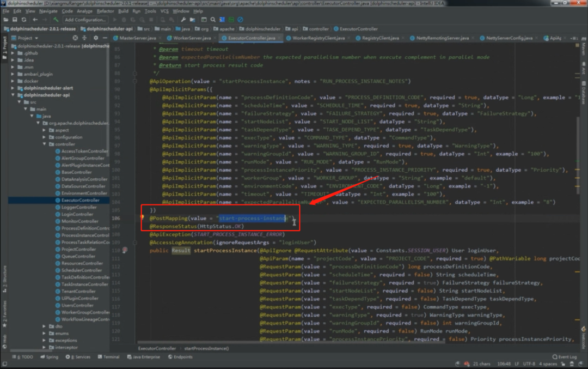Open the Navigate menu
Viewport: 588px width, 369px height.
(x=48, y=11)
